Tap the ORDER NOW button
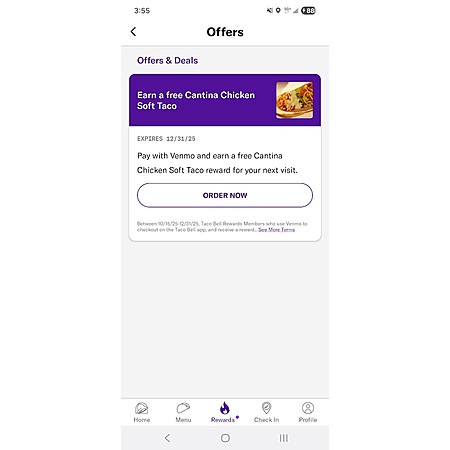 point(225,195)
